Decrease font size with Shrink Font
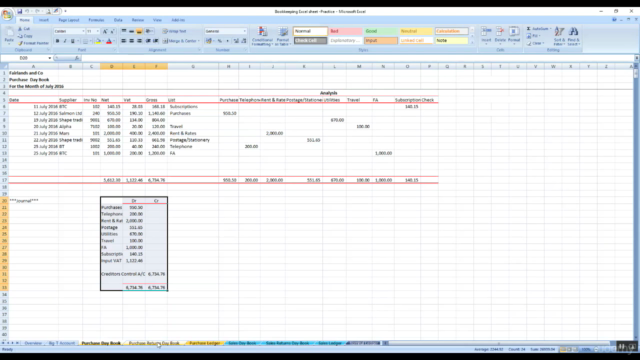The width and height of the screenshot is (640, 360). [x=112, y=31]
